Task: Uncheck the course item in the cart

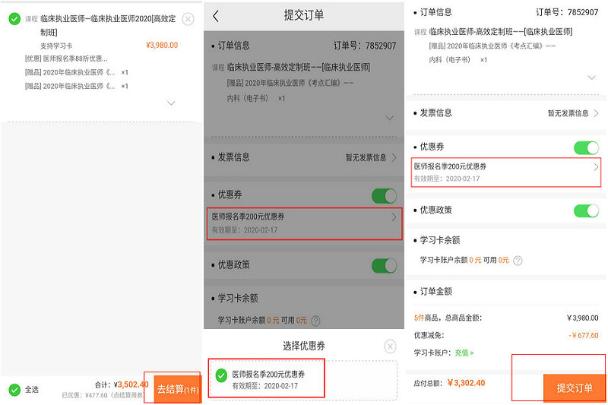Action: [x=13, y=19]
